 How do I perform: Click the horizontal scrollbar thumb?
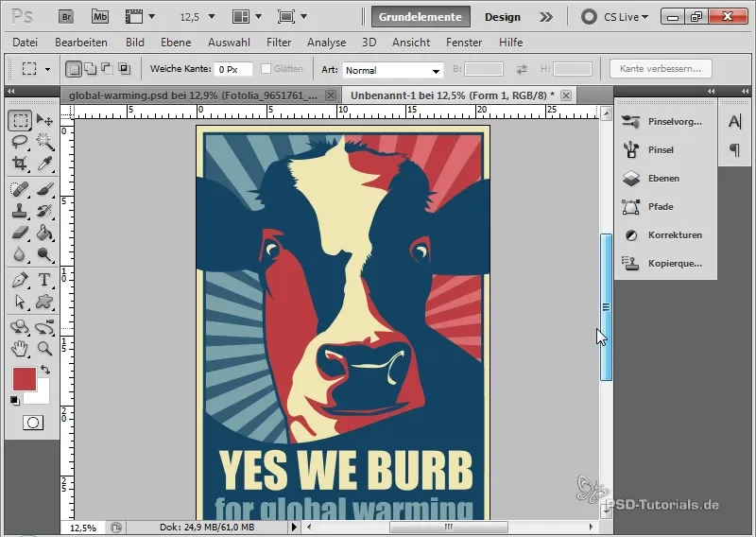448,527
